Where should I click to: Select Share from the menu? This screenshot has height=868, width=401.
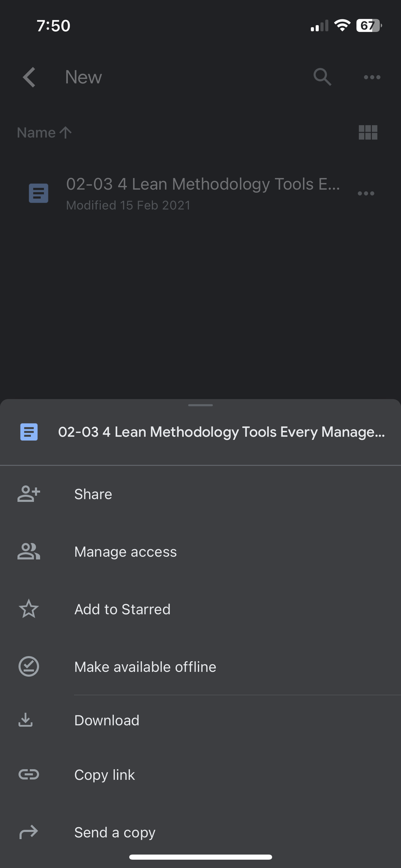tap(93, 494)
